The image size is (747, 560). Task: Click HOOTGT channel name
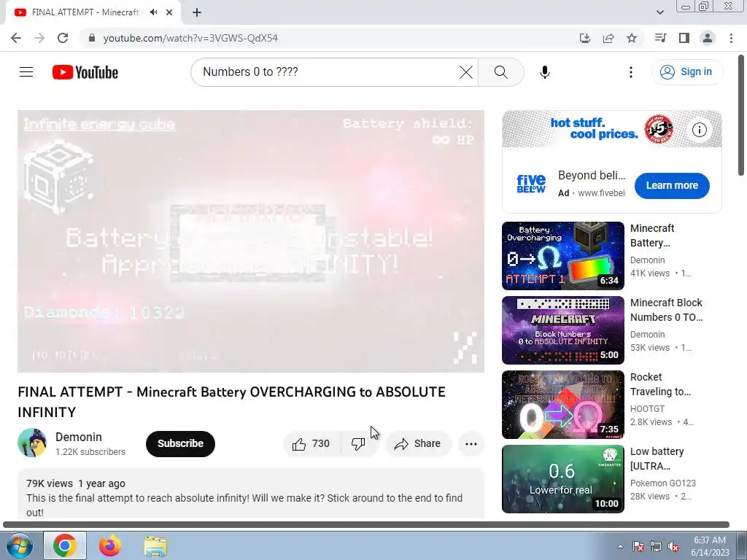(x=648, y=409)
